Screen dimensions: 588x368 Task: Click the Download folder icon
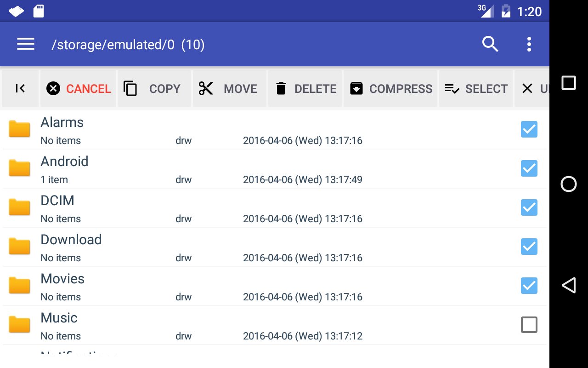19,247
